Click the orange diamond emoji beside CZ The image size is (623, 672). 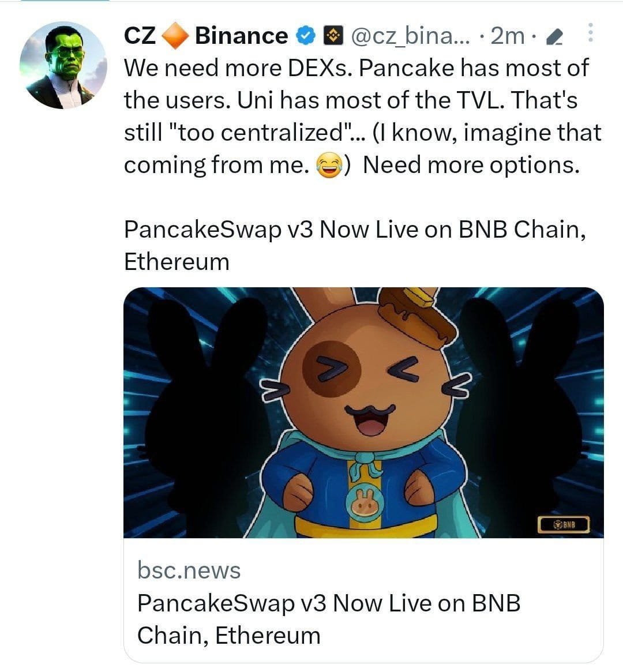tap(176, 35)
